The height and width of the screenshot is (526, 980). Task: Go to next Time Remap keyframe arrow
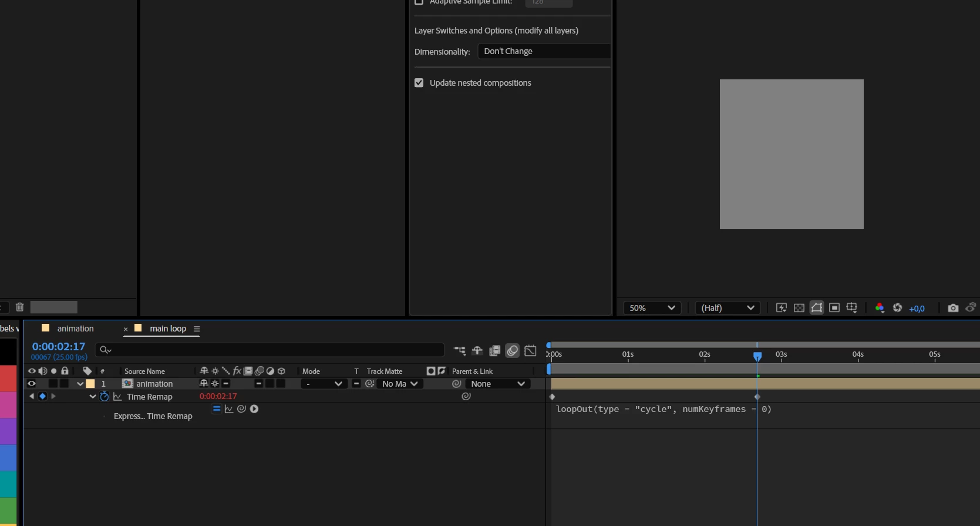tap(53, 397)
